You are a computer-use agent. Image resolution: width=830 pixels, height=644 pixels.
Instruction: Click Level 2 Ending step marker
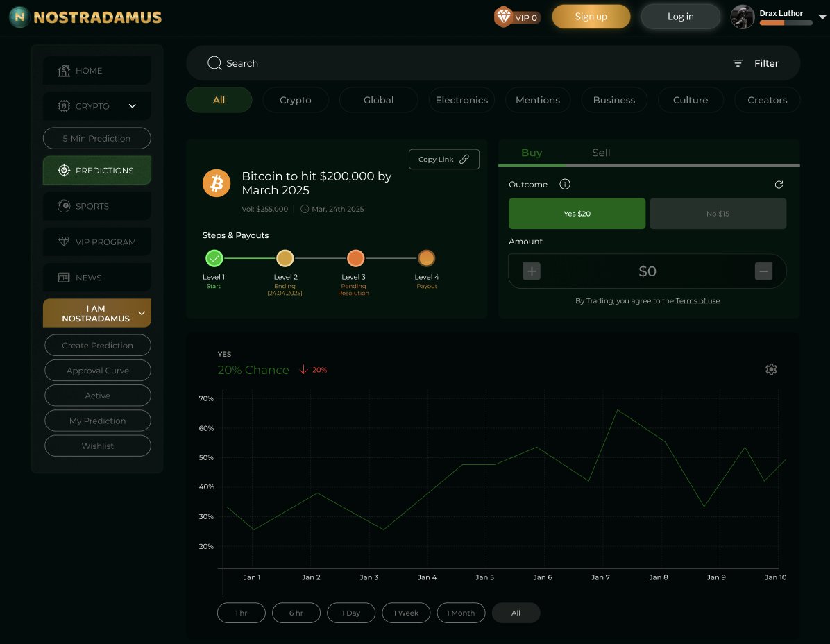285,258
